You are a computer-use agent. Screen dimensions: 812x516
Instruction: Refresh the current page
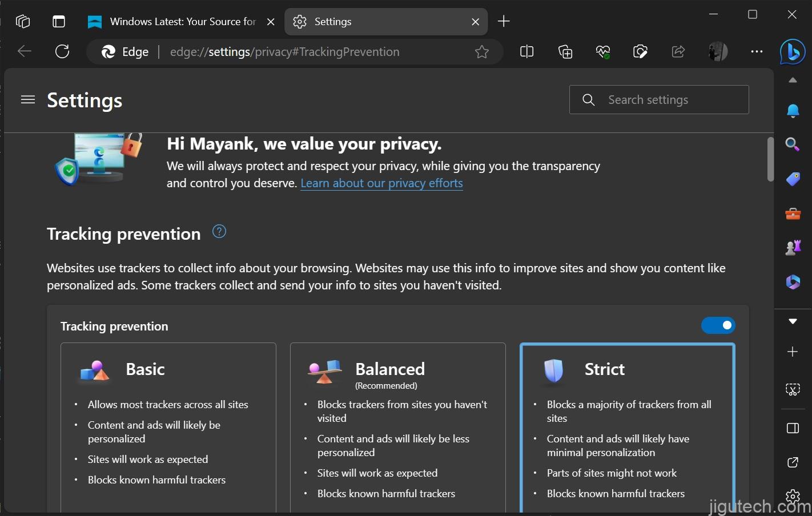point(62,51)
